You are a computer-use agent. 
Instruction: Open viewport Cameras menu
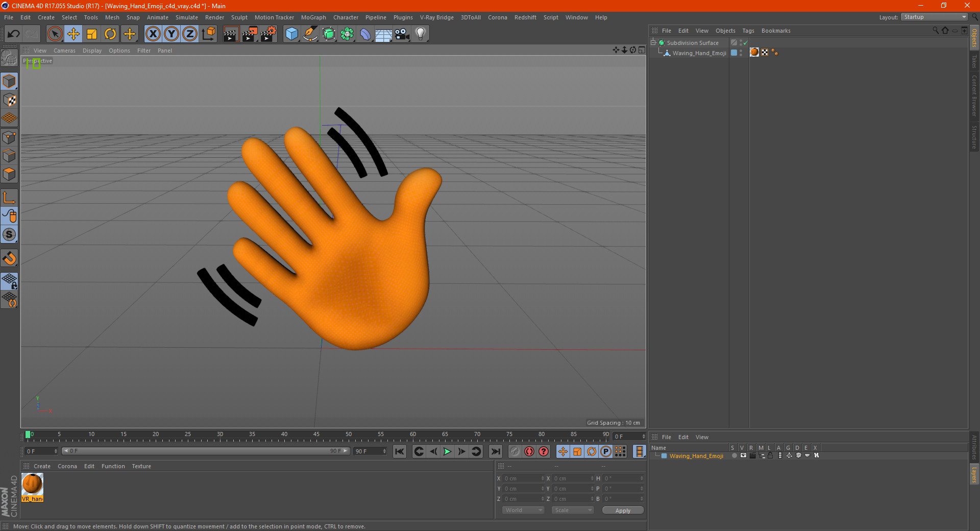coord(64,51)
